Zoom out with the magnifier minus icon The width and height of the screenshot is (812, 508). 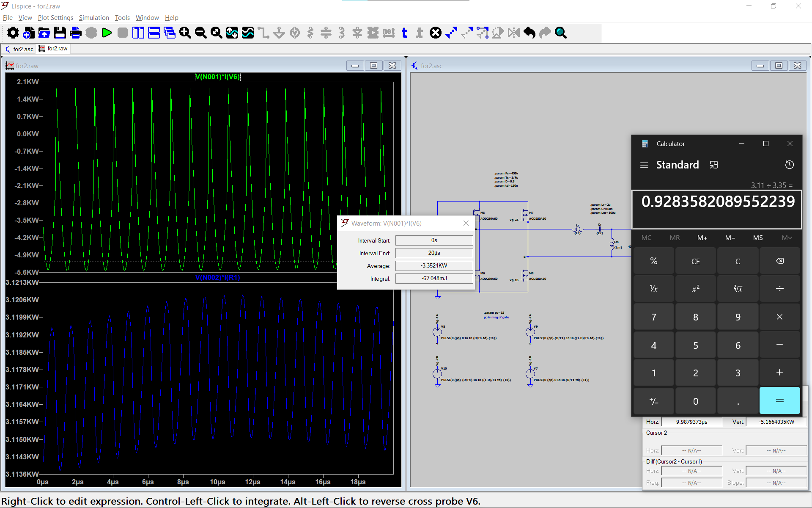point(201,33)
